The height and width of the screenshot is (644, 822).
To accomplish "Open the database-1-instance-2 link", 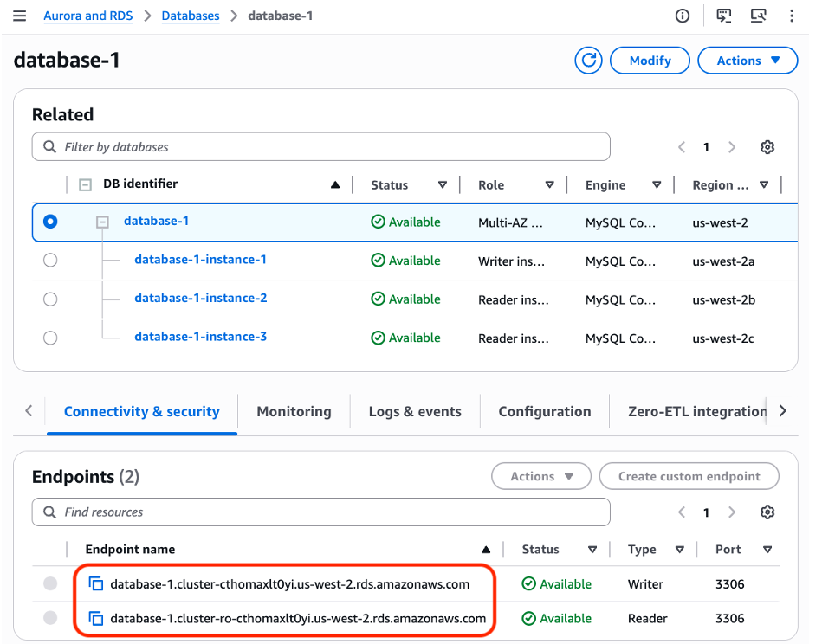I will [x=201, y=298].
